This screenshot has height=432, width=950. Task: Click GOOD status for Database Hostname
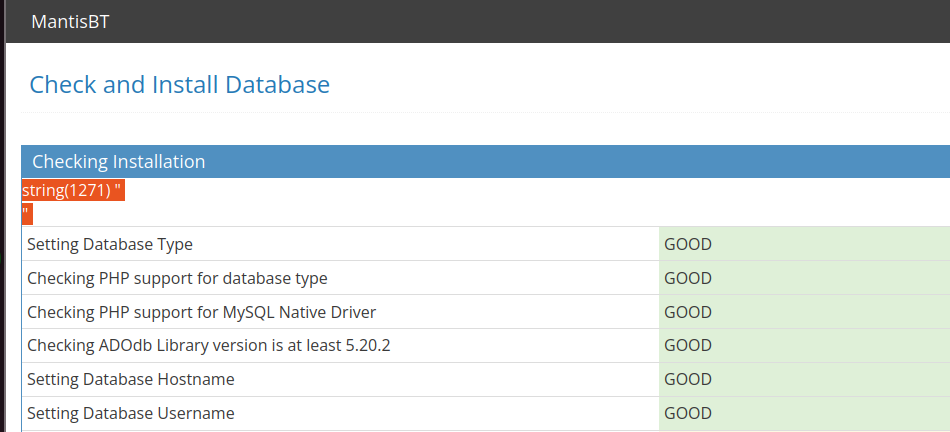coord(688,380)
